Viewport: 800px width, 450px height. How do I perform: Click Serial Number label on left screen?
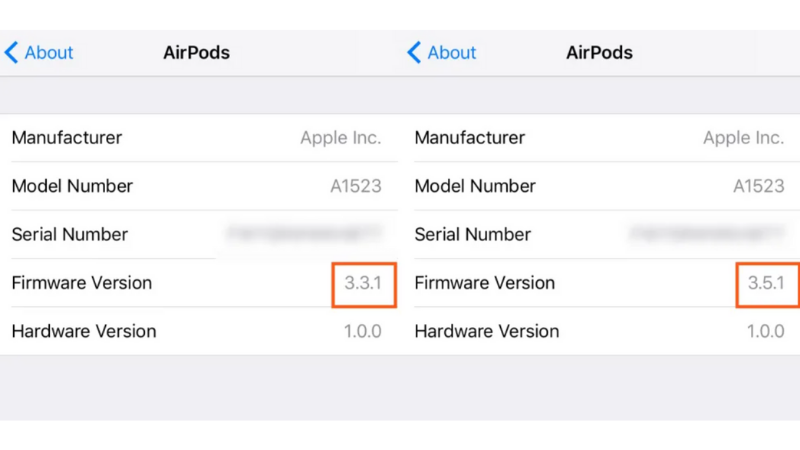coord(69,235)
